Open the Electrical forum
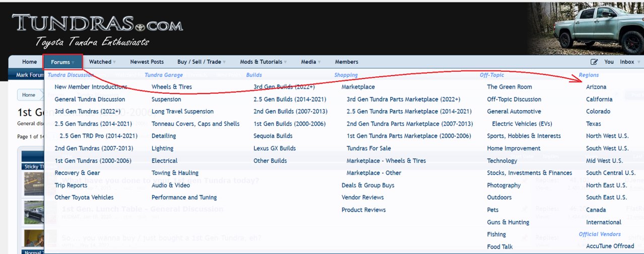 click(164, 160)
